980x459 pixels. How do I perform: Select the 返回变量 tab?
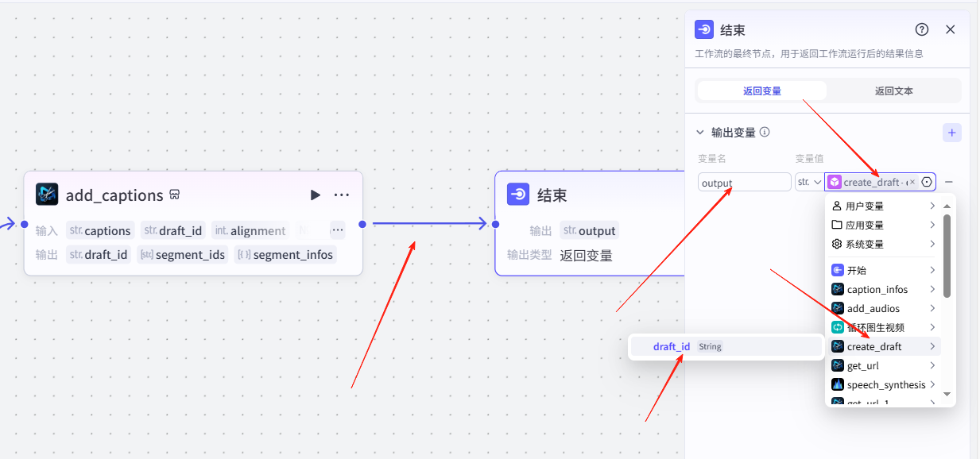(761, 91)
